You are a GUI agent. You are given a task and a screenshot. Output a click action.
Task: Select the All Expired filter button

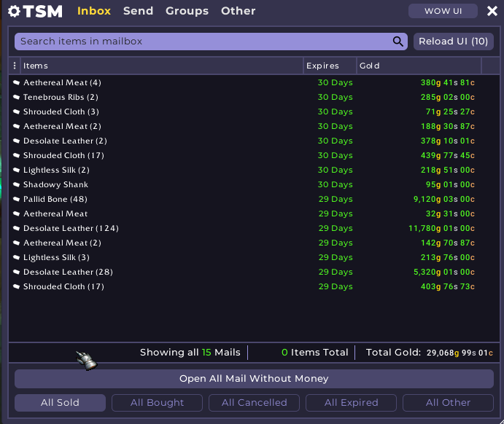tap(351, 403)
